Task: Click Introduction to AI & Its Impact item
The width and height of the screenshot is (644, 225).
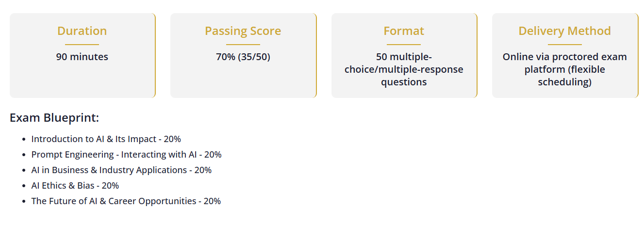Action: coord(106,139)
